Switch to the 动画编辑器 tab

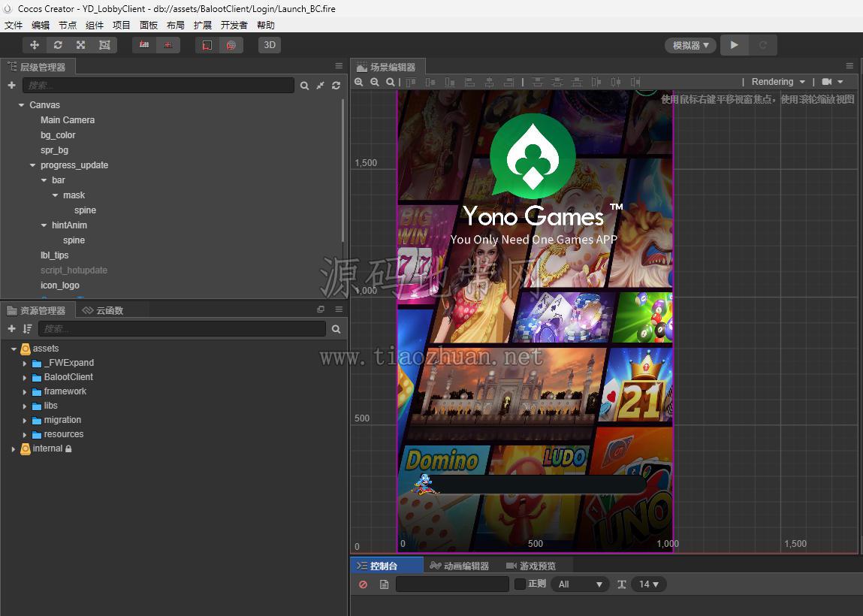[460, 566]
